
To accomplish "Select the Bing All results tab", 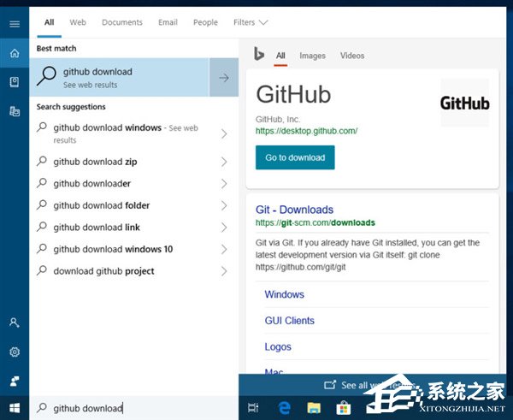I will (x=280, y=56).
